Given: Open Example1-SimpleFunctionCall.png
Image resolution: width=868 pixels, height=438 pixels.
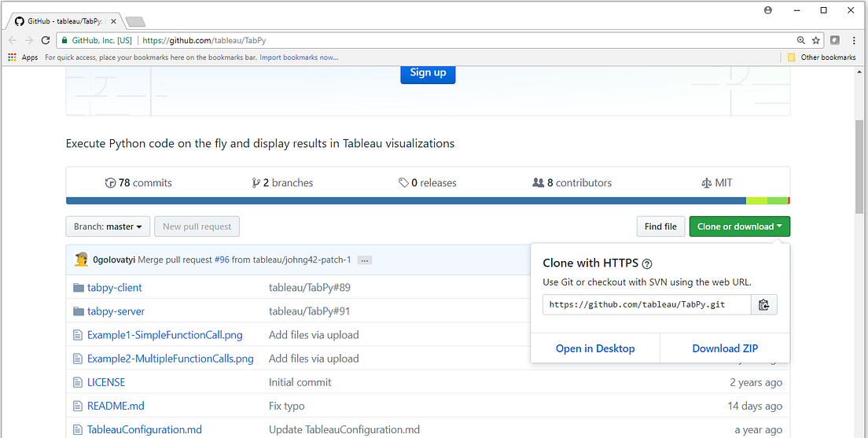Looking at the screenshot, I should point(165,335).
